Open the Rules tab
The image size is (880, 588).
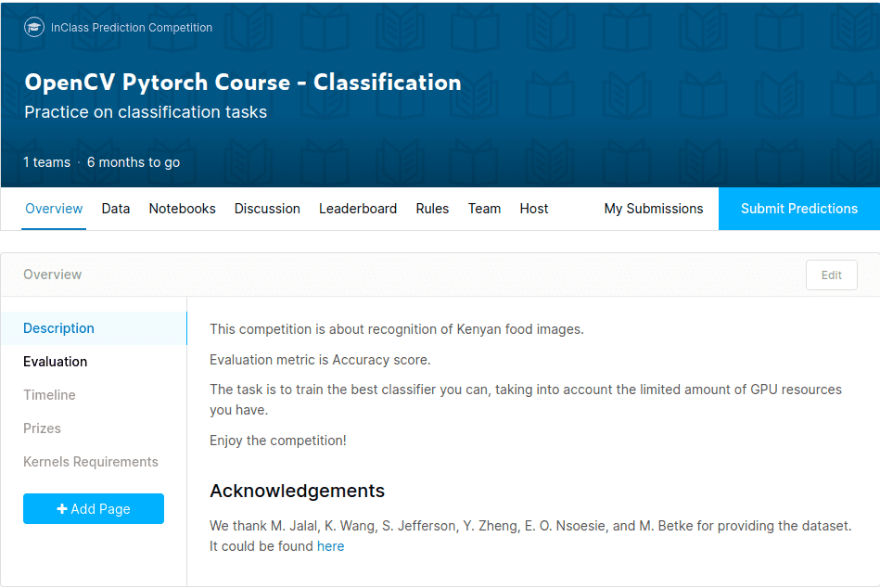[432, 209]
